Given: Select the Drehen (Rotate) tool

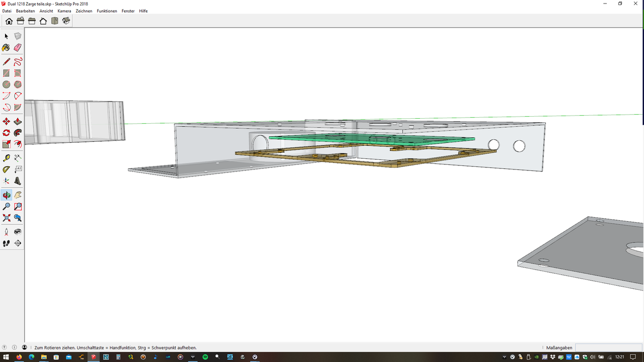Looking at the screenshot, I should [x=7, y=132].
